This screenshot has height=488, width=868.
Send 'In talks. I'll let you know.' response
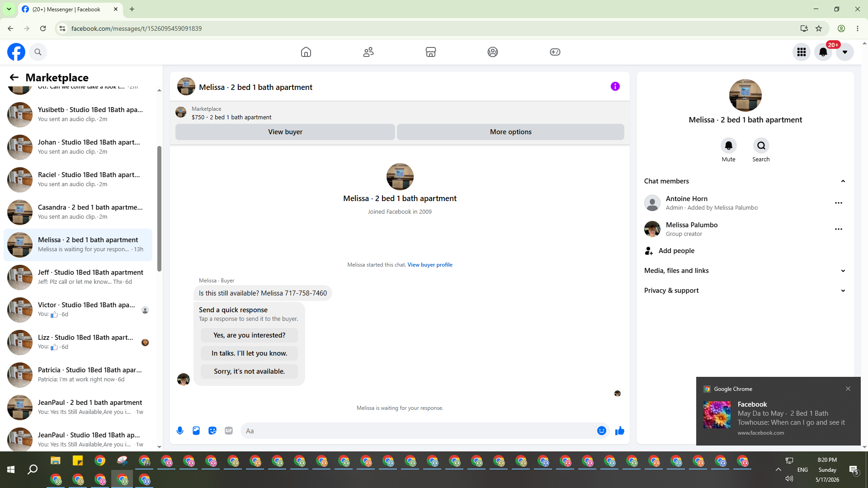click(x=250, y=353)
